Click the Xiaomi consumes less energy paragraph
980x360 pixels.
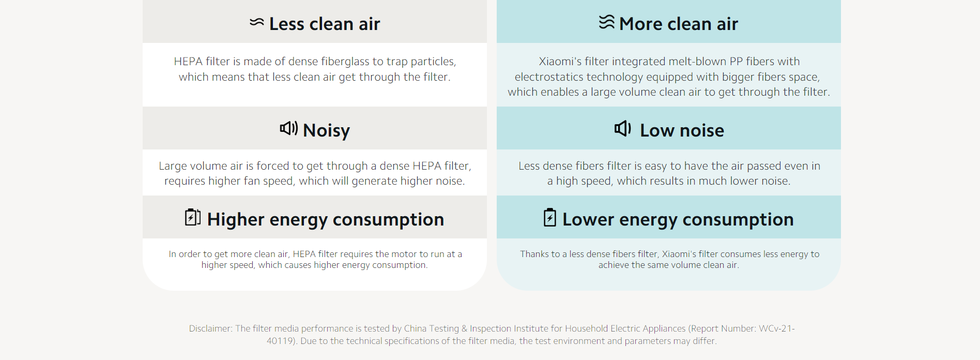[x=669, y=259]
